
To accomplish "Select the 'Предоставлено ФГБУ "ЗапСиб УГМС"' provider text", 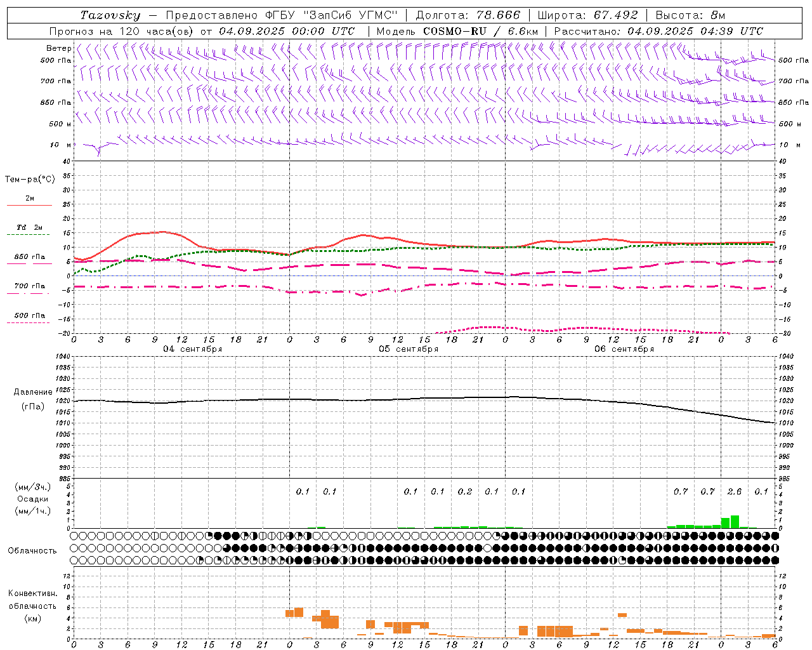I will pos(281,15).
